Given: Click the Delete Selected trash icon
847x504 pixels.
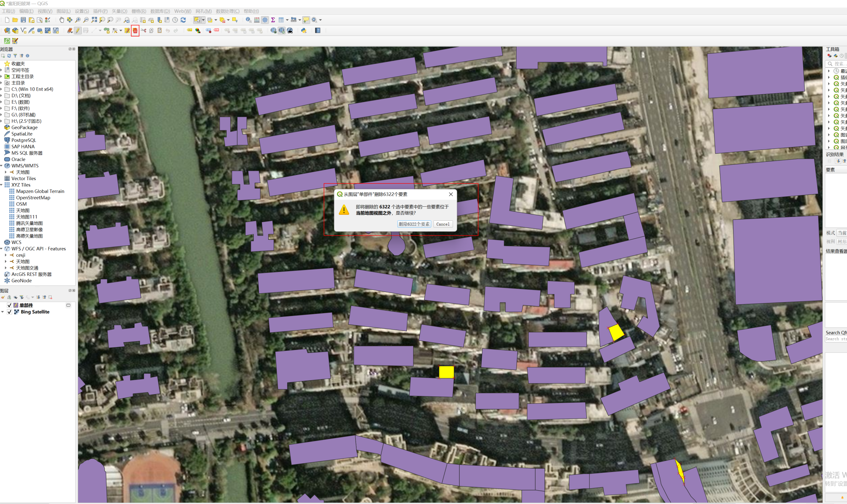Looking at the screenshot, I should pos(135,31).
